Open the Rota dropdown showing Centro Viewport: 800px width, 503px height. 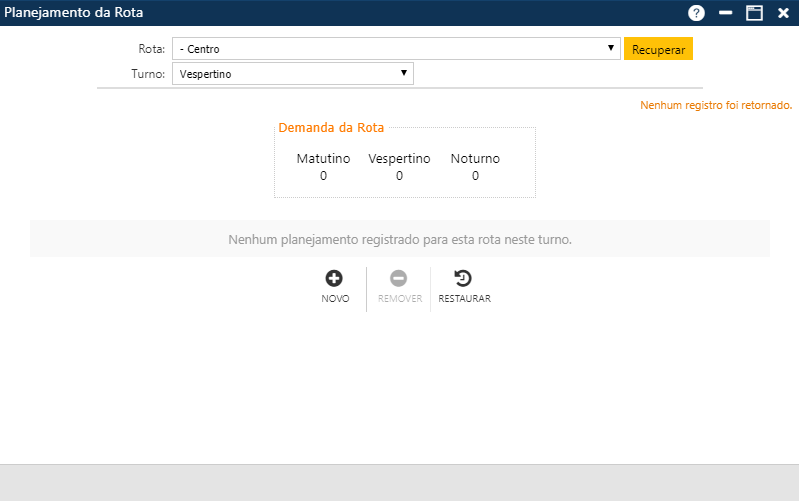point(396,48)
